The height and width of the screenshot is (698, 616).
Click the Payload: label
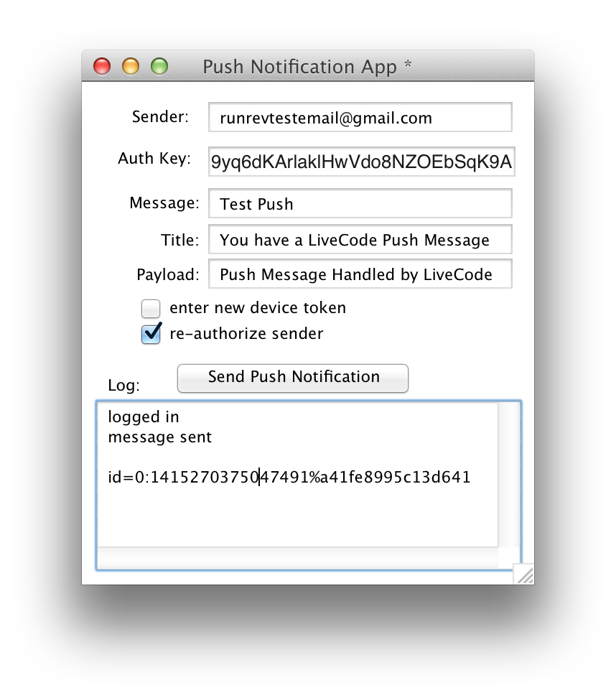(x=168, y=274)
